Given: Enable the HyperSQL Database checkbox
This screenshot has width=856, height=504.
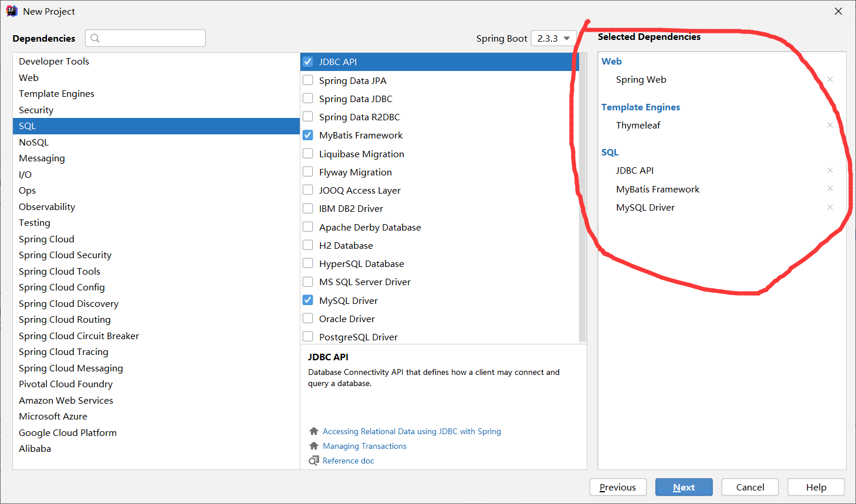Looking at the screenshot, I should click(307, 263).
